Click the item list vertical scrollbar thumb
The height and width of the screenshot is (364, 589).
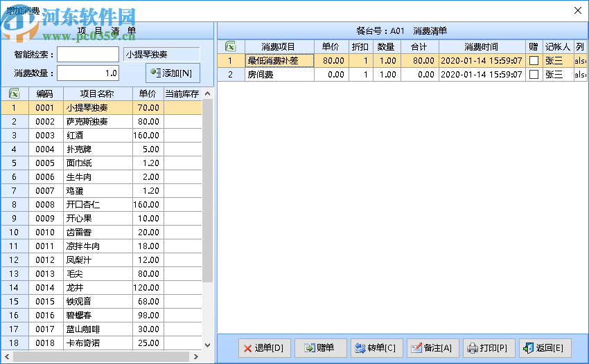pyautogui.click(x=207, y=190)
